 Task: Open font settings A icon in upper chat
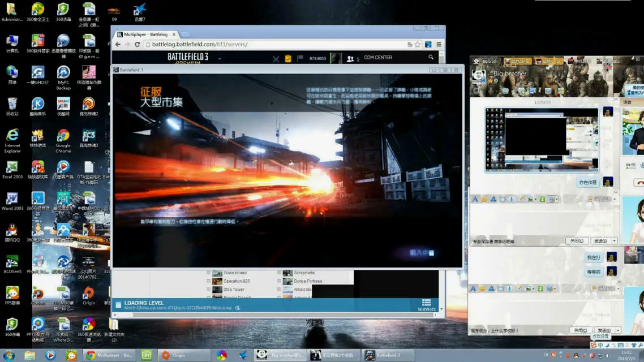475,199
